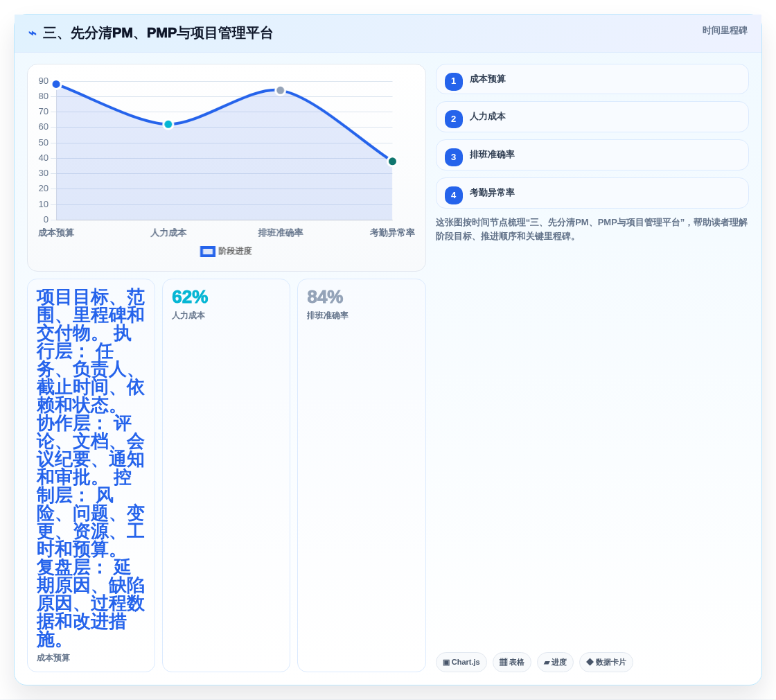Click the x-axis label 排班准确率
Image resolution: width=776 pixels, height=700 pixels.
[x=281, y=233]
